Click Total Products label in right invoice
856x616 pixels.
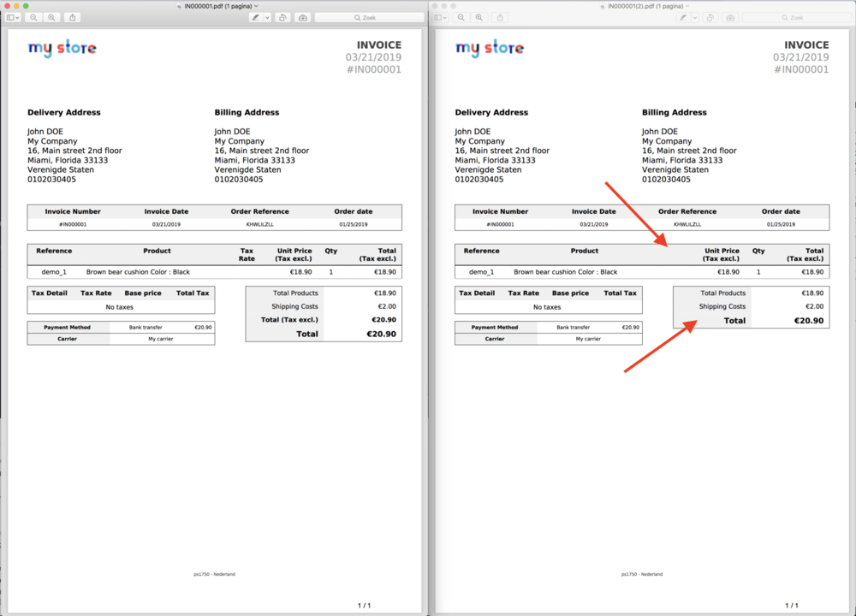722,293
